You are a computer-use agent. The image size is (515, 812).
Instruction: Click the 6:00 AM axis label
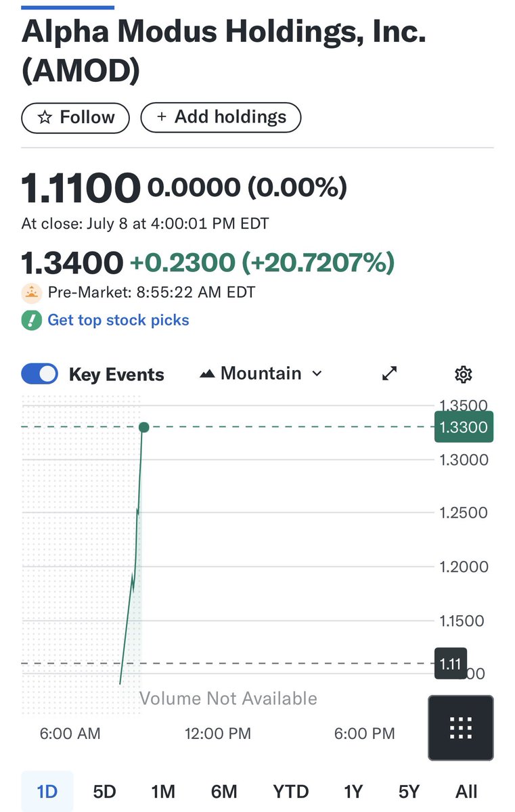coord(70,734)
